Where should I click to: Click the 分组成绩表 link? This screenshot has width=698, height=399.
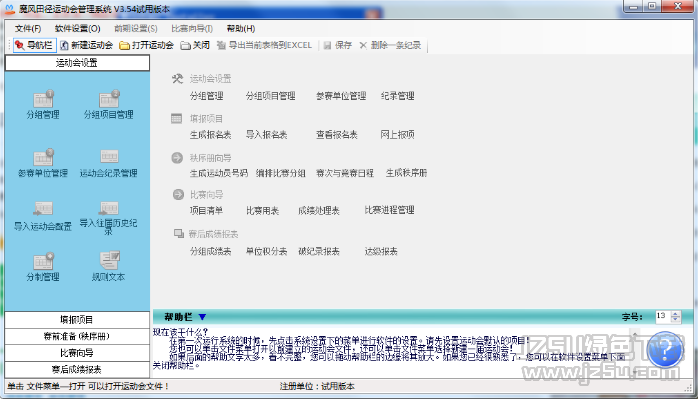[x=211, y=251]
